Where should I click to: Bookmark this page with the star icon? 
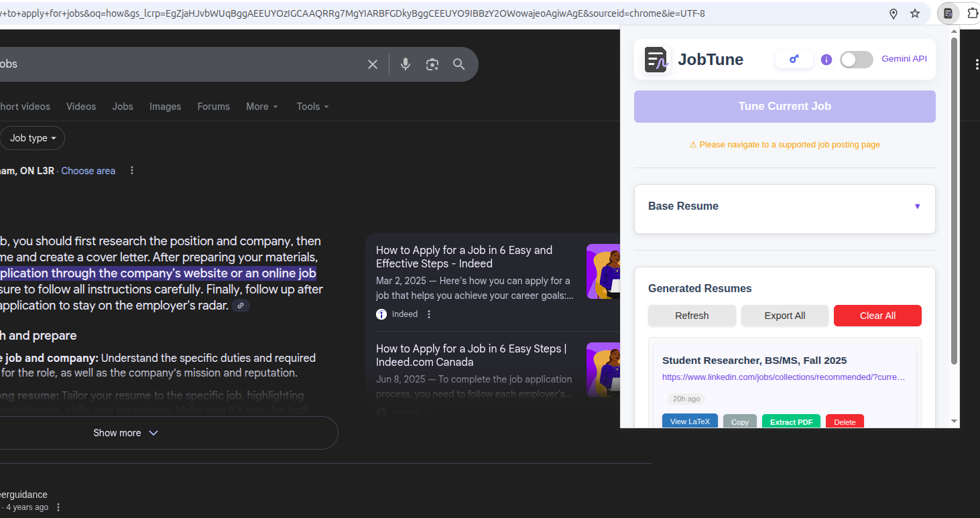tap(915, 13)
